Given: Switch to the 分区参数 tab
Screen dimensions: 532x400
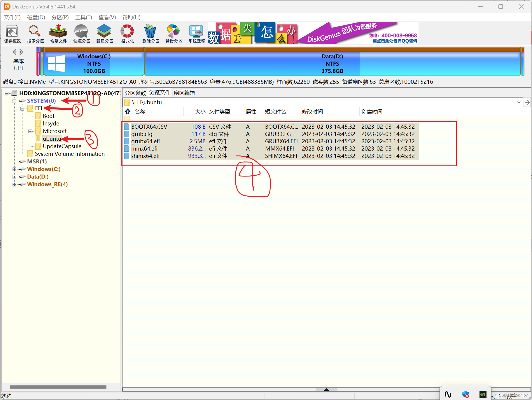Looking at the screenshot, I should [135, 93].
